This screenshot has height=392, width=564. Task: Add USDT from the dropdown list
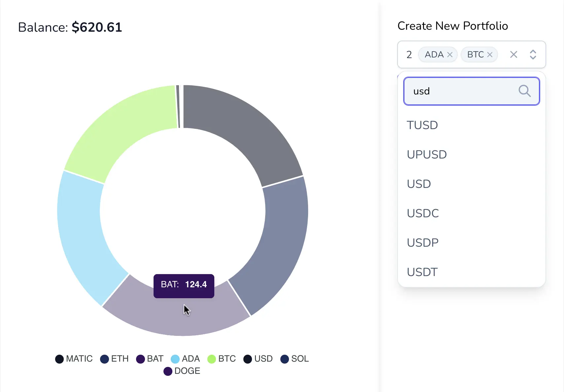[x=422, y=272]
